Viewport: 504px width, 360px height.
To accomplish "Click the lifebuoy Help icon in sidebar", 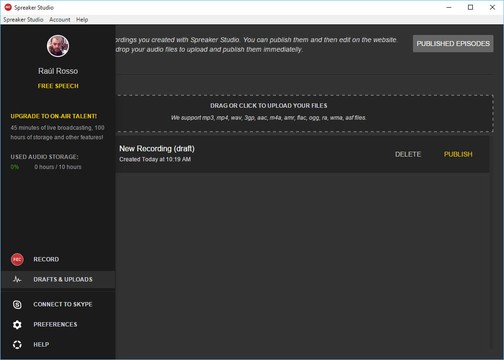I will tap(17, 344).
